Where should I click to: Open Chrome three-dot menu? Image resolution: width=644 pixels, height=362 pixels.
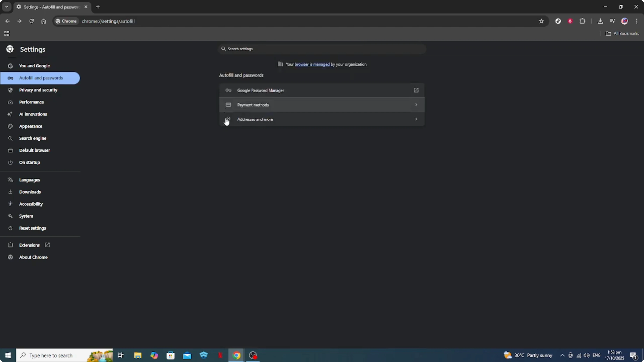click(x=636, y=21)
